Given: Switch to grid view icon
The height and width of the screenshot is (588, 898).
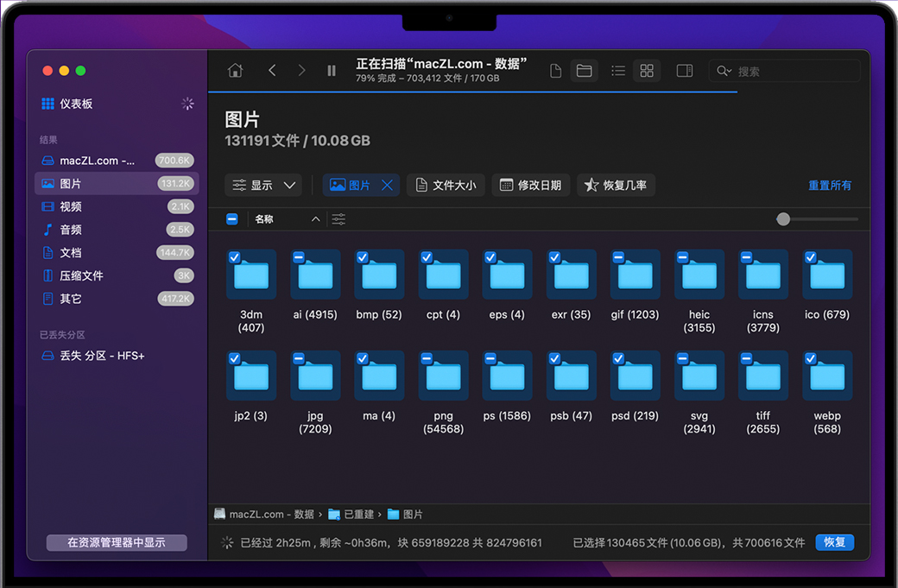Looking at the screenshot, I should point(647,71).
